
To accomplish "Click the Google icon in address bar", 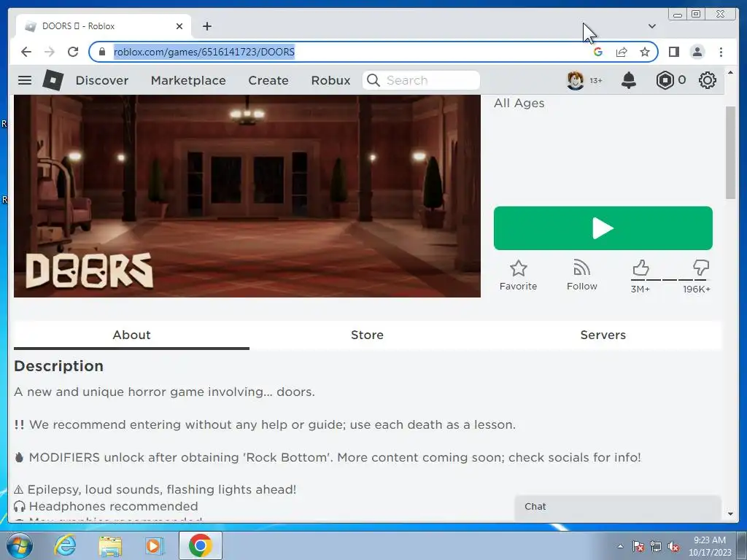I will pyautogui.click(x=598, y=52).
